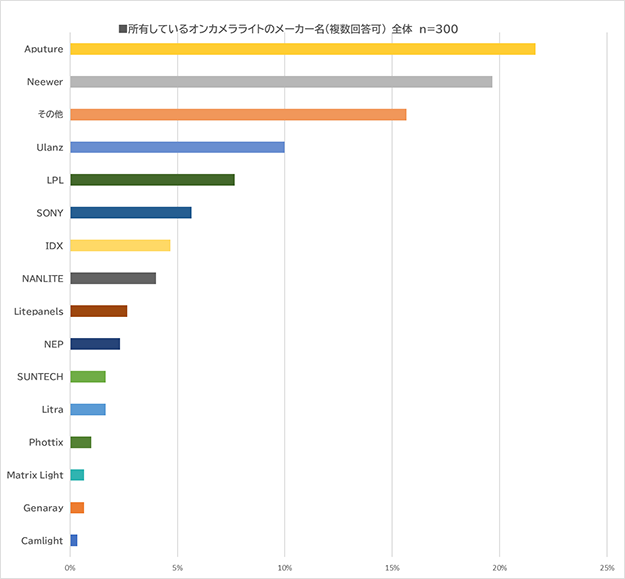Select the dark green LPL bar
The height and width of the screenshot is (579, 625).
click(x=152, y=180)
